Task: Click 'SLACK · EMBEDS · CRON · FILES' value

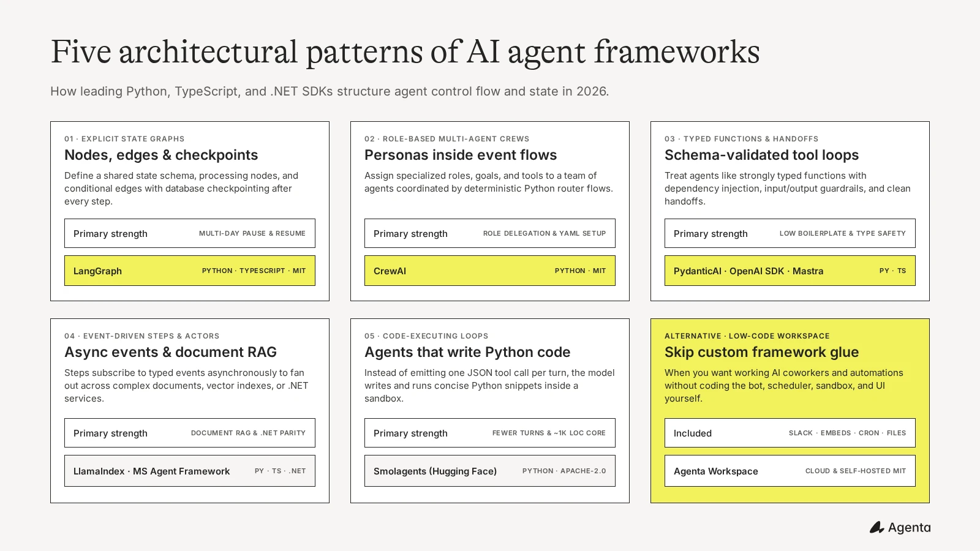Action: (848, 433)
